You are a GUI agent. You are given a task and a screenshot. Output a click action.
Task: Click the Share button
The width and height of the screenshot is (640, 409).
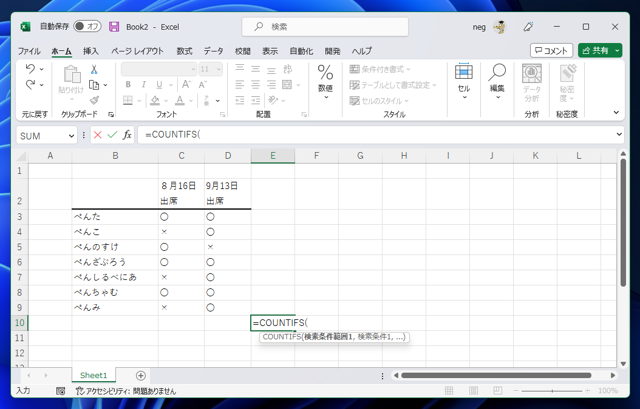(596, 51)
